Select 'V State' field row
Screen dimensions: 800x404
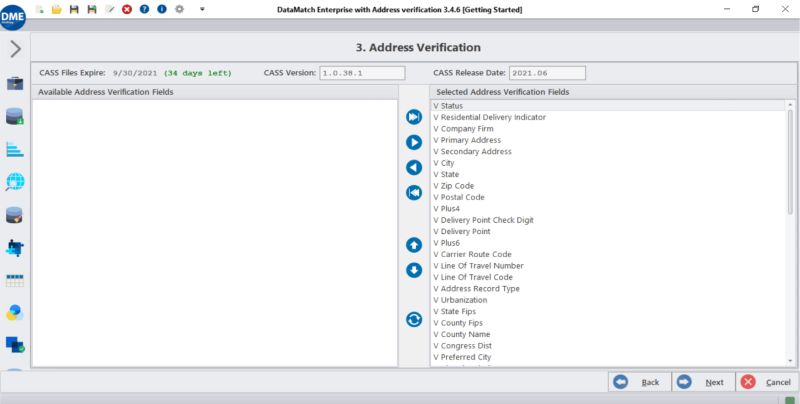coord(608,174)
